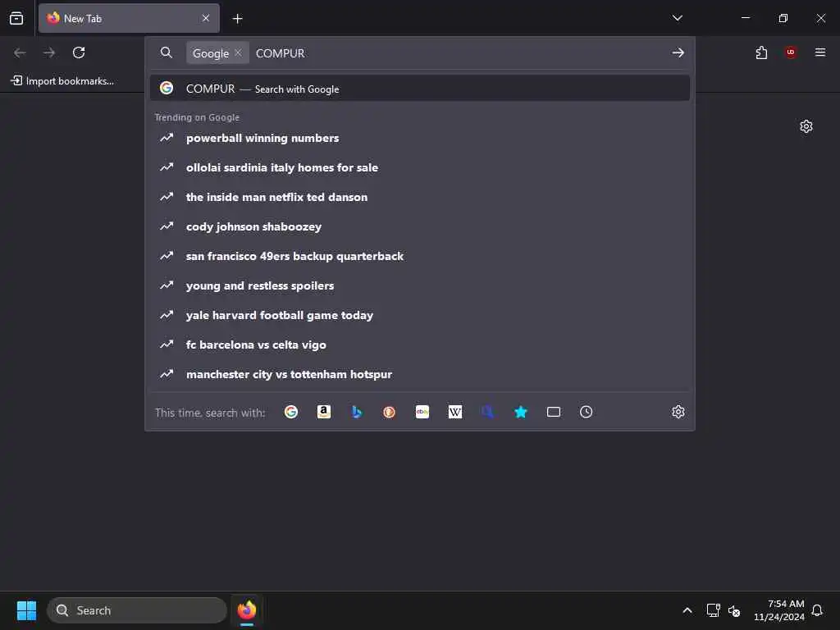Select suggestion ollolai sardinia italy homes for sale
This screenshot has width=840, height=630.
click(x=420, y=167)
